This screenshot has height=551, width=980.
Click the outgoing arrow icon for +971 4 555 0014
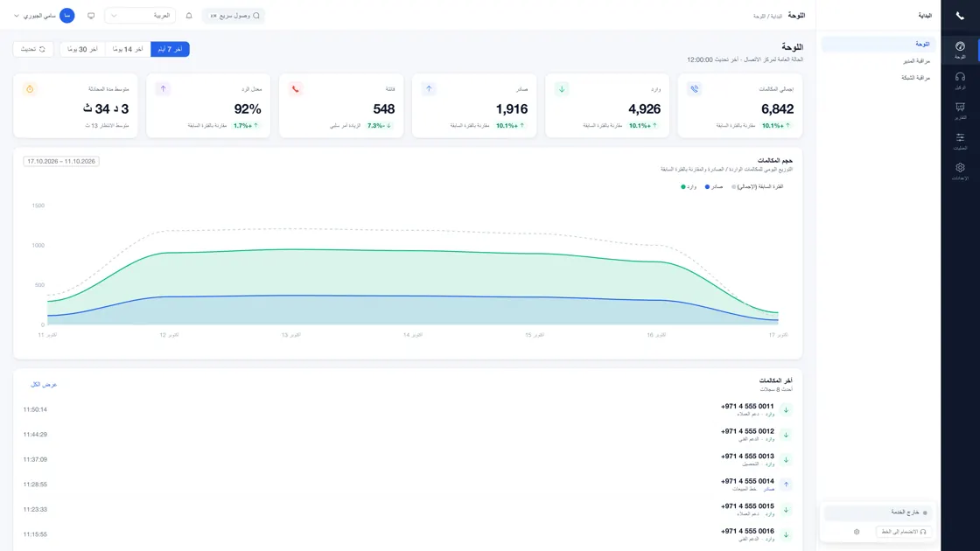tap(787, 485)
